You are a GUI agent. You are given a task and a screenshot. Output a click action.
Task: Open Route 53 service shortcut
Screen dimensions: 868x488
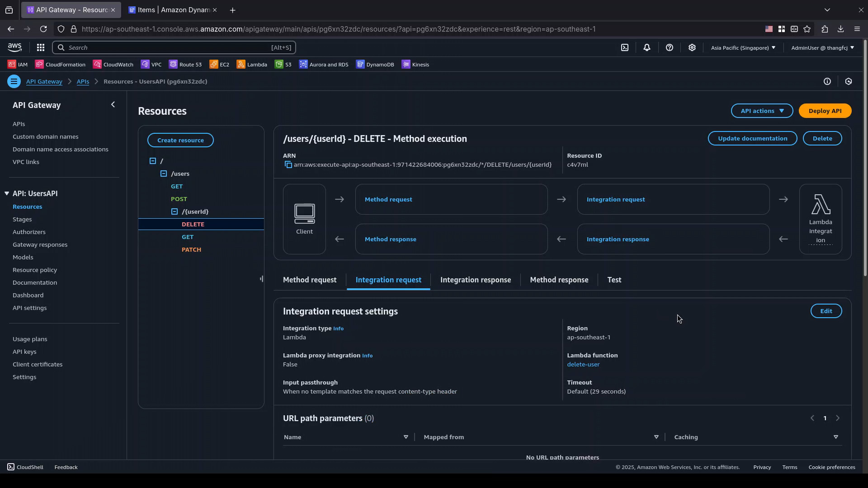(185, 65)
